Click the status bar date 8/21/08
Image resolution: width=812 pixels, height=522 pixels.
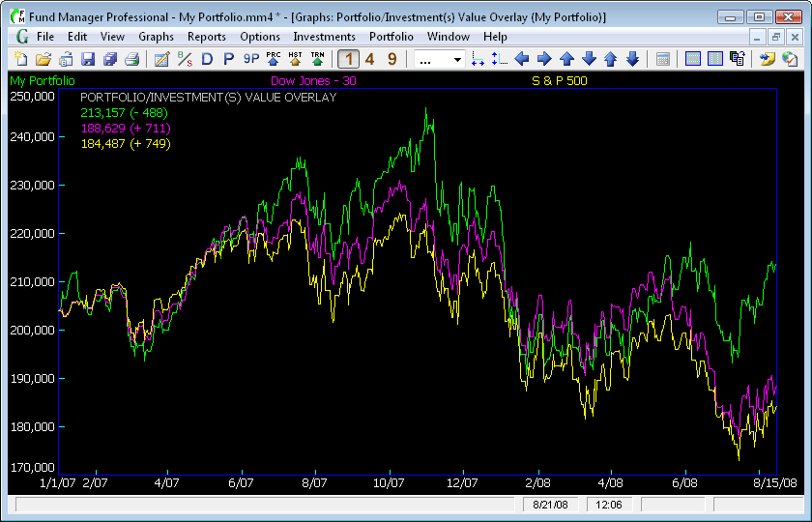(x=550, y=505)
